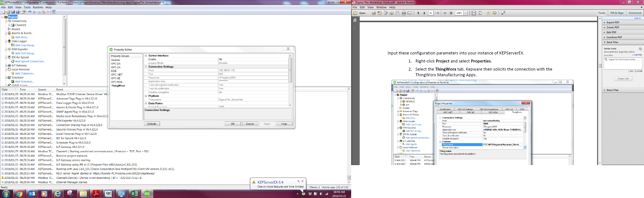Image resolution: width=644 pixels, height=198 pixels.
Task: Open the Page Thumbnails panel icon in Adobe Reader
Action: (355, 21)
